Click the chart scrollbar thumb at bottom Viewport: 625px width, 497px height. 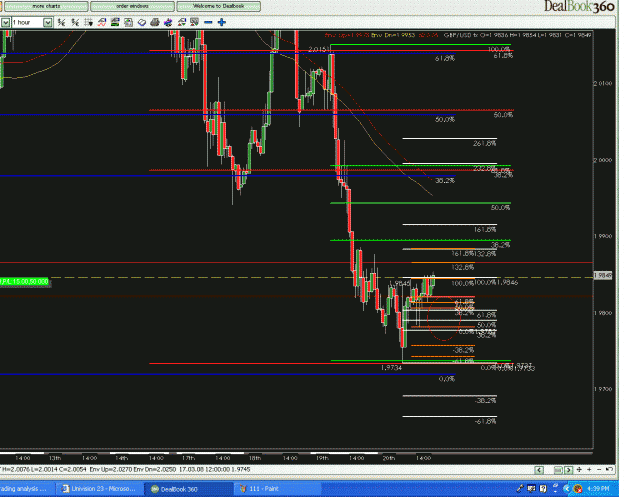click(x=558, y=470)
